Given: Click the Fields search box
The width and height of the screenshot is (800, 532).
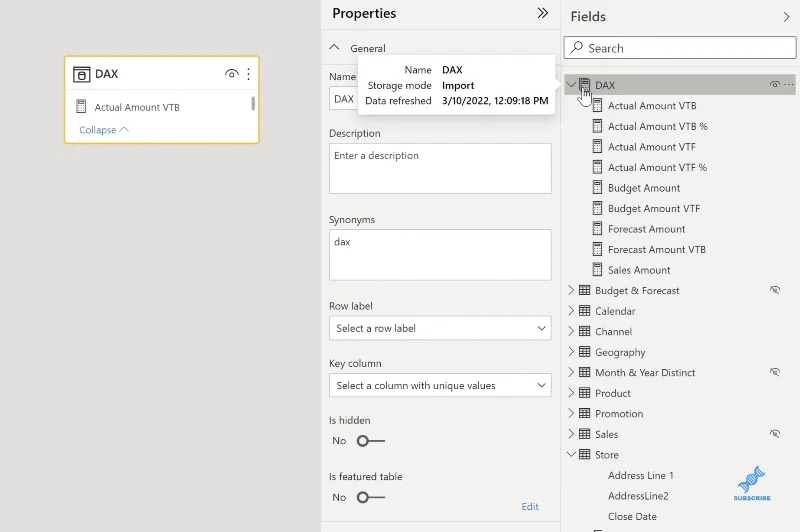Looking at the screenshot, I should point(680,48).
